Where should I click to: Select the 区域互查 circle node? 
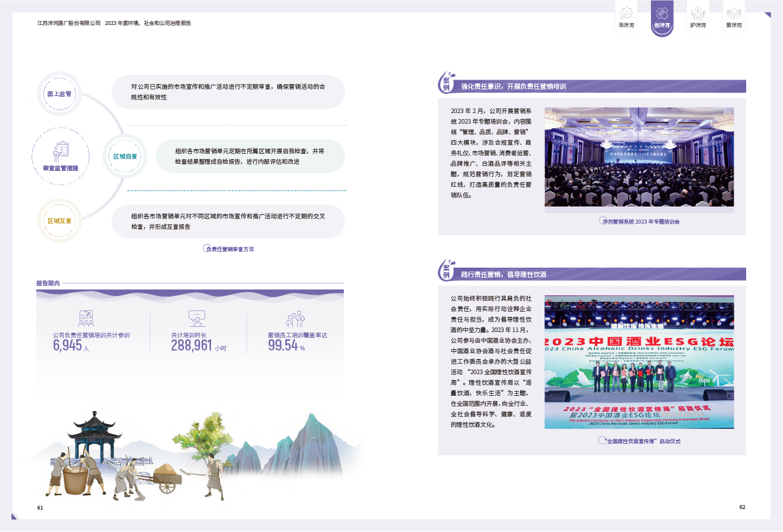[x=59, y=221]
